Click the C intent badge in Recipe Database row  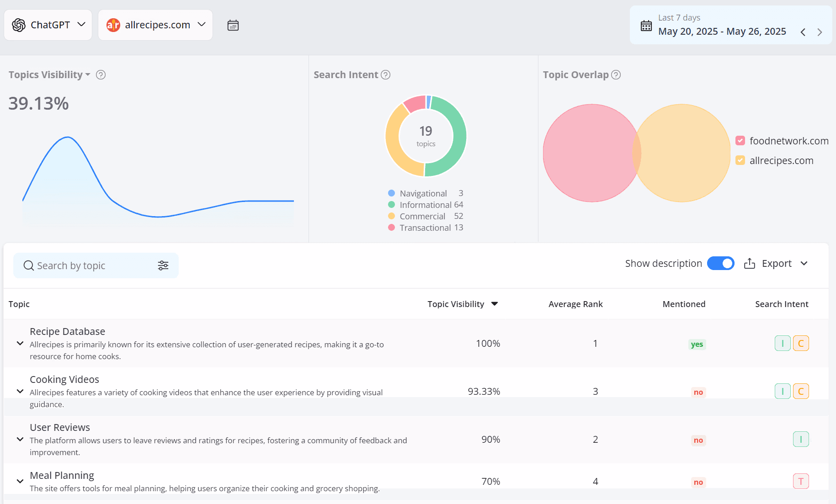801,343
